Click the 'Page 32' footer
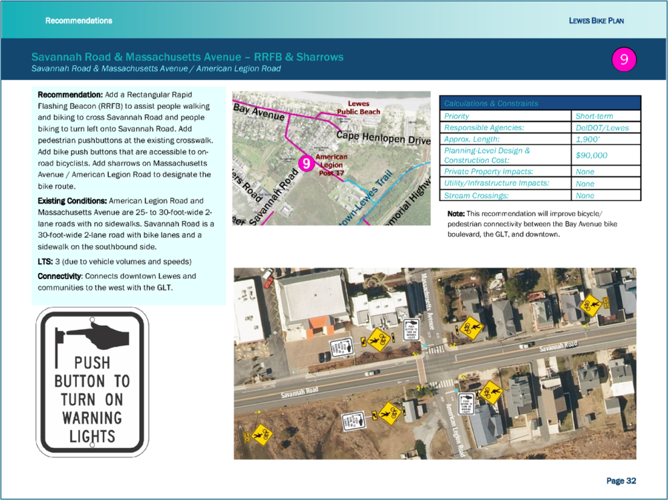Viewport: 668px width, 500px height. (621, 481)
